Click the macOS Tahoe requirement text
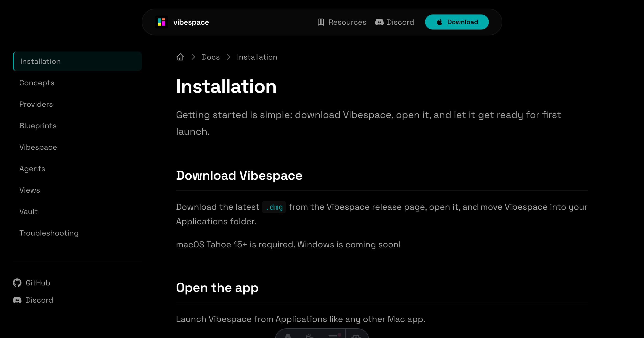644x338 pixels. pos(288,244)
